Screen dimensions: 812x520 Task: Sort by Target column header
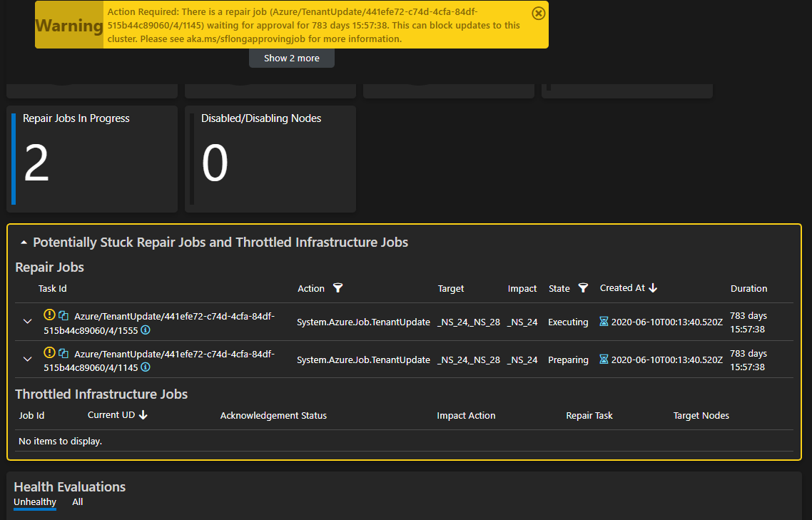click(450, 288)
